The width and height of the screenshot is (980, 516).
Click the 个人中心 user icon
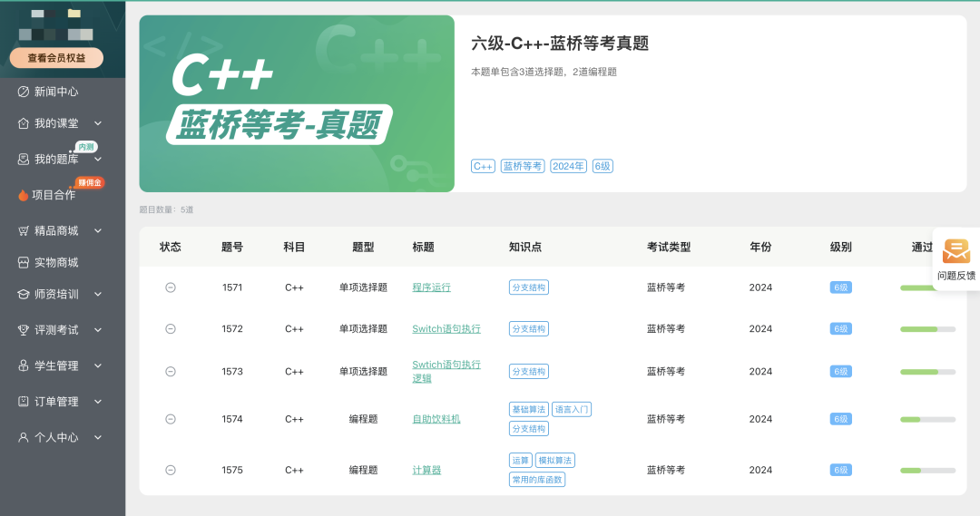(23, 437)
